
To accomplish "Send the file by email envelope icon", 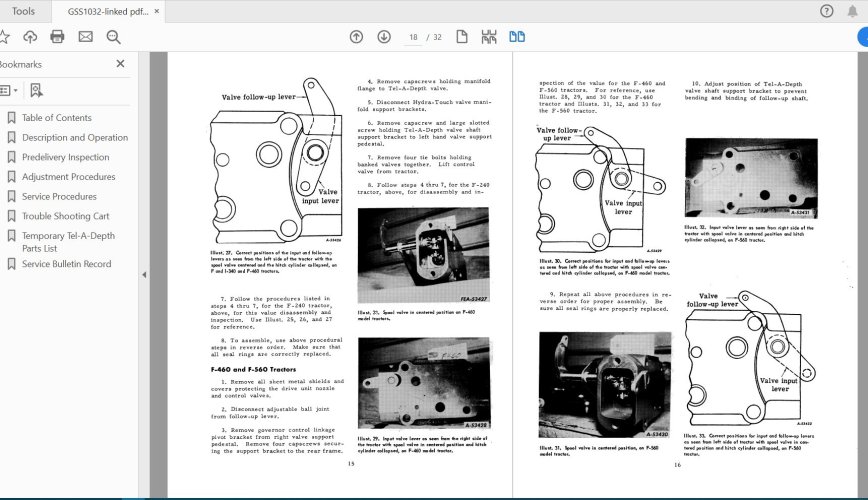I will (85, 37).
